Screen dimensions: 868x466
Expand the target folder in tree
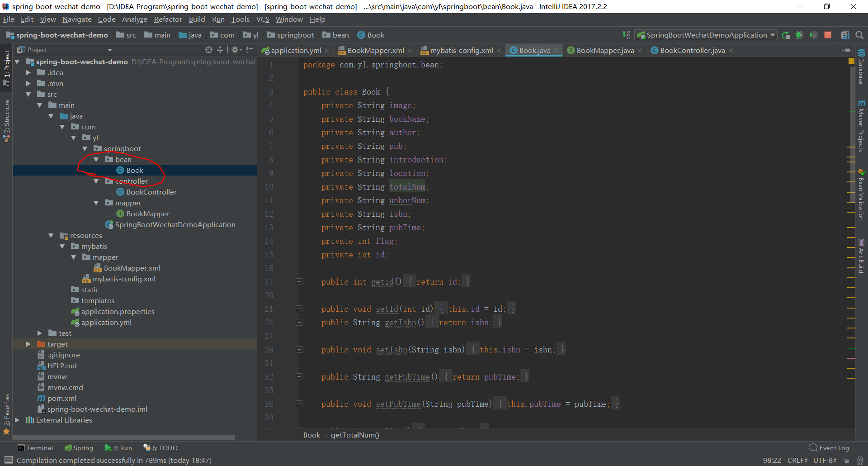(x=28, y=344)
